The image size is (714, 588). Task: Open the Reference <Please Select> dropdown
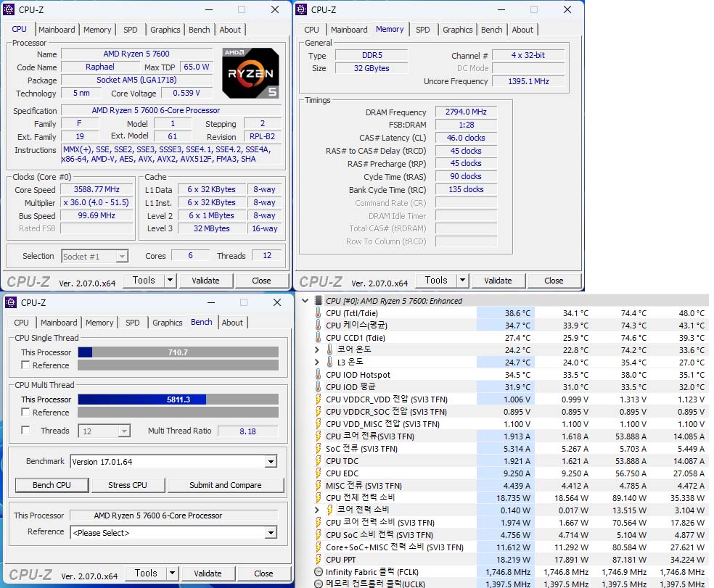pyautogui.click(x=271, y=533)
